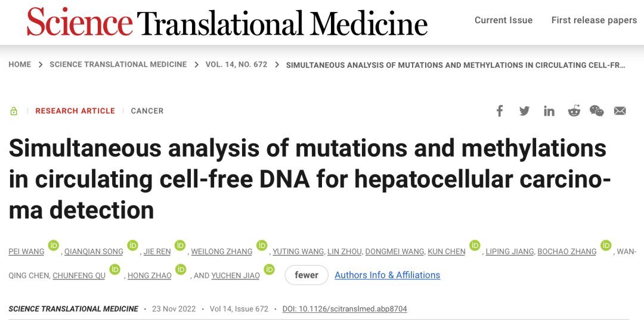Email this article using envelope icon

tap(620, 111)
